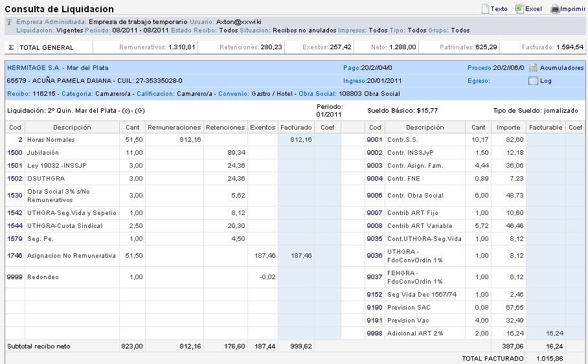Click code 9999 Redondeo
588x364 pixels.
tap(14, 277)
